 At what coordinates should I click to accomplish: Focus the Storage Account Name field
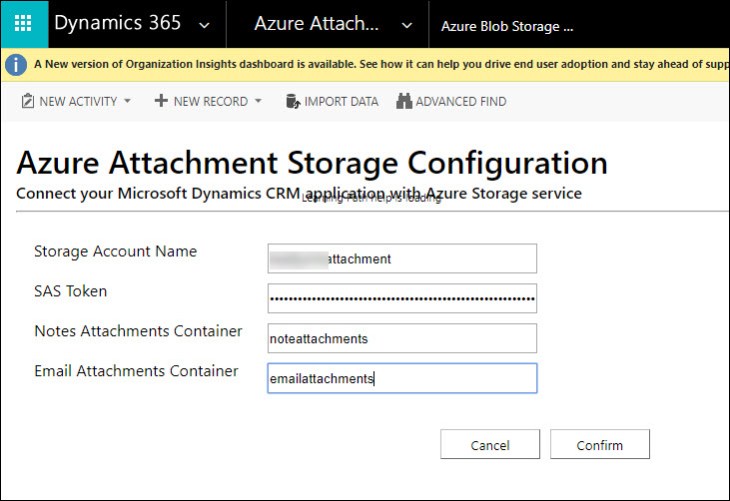point(402,258)
